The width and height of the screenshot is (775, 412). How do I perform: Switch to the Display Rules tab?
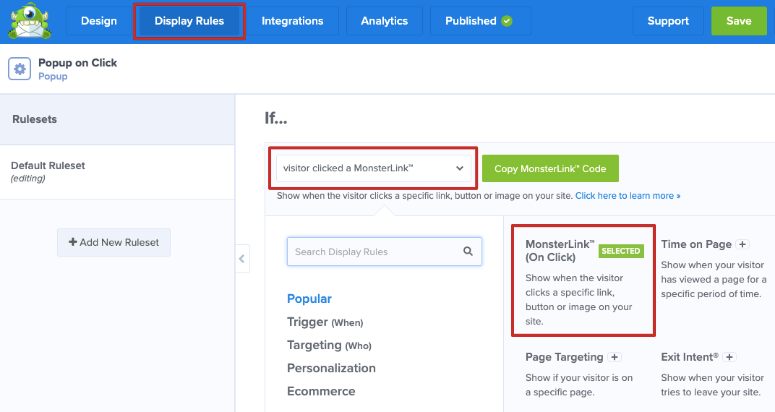click(x=189, y=21)
